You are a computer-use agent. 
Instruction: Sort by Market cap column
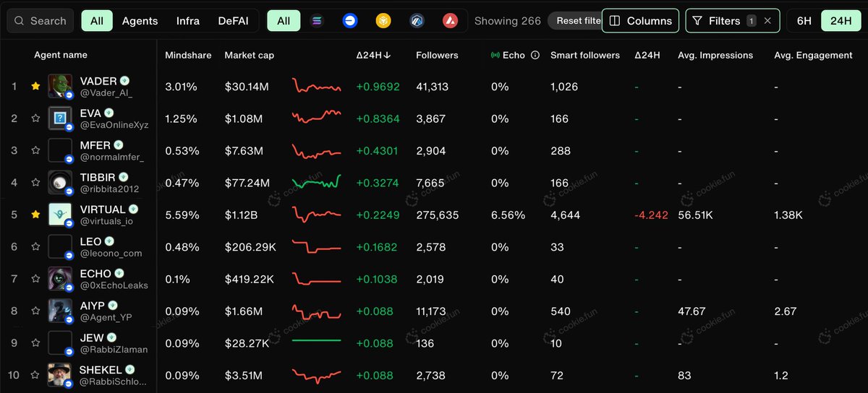coord(250,55)
